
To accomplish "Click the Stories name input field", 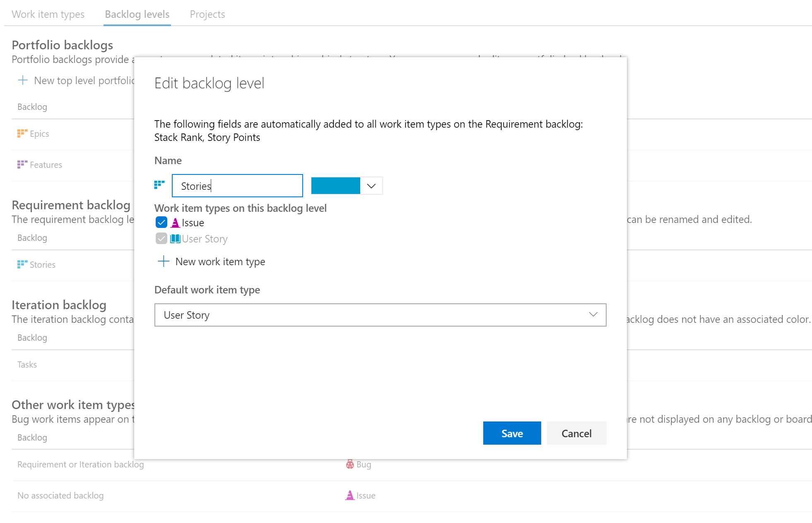I will [x=237, y=186].
